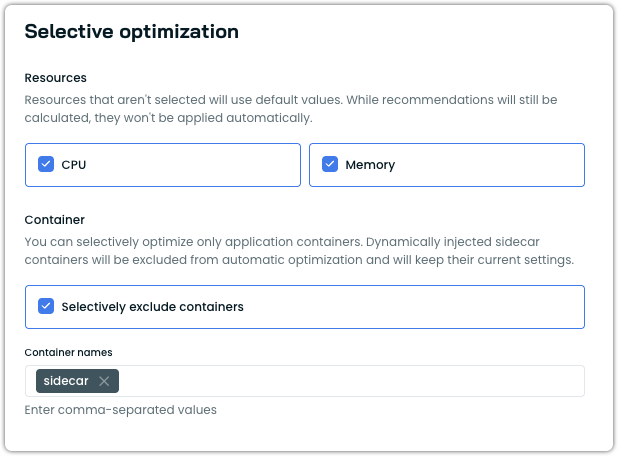
Task: Click the sidecar container name chip
Action: (x=66, y=381)
